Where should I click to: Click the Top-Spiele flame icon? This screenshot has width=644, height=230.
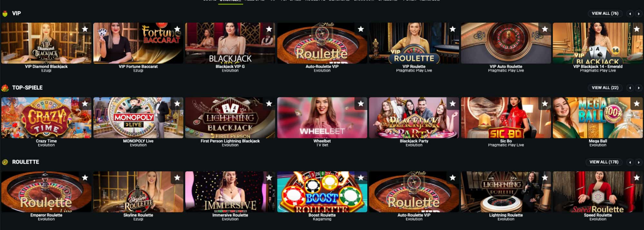5,88
